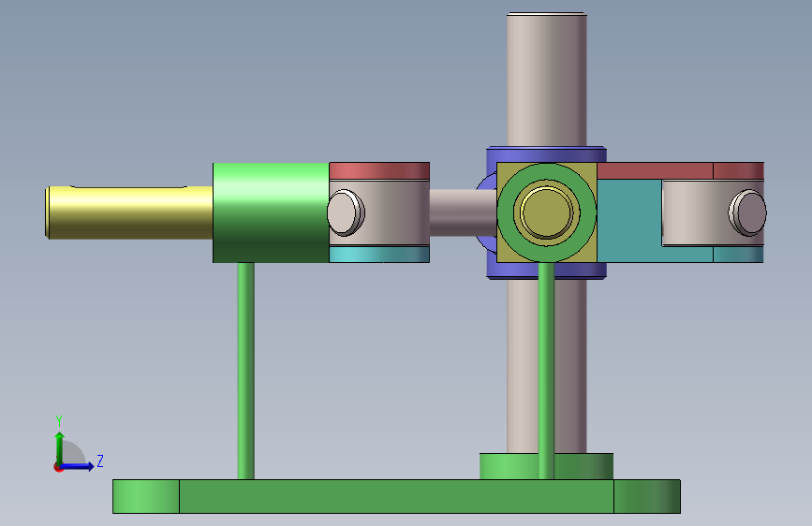Click the red origin point of the triad
812x526 pixels.
(x=58, y=467)
